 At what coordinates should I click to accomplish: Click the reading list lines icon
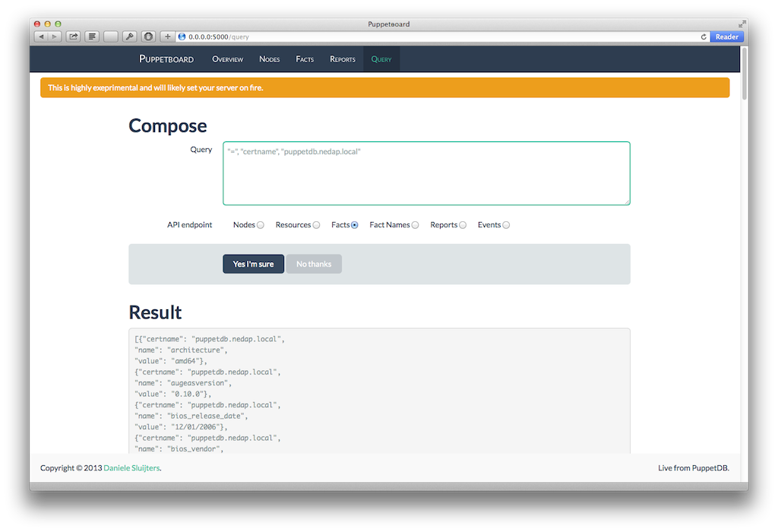pos(92,36)
